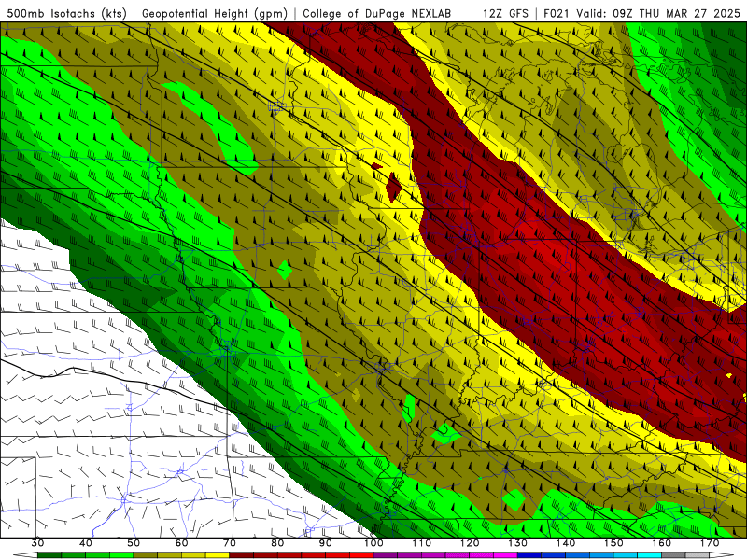747x560 pixels.
Task: Click the '120' colorbar label
Action: click(470, 543)
